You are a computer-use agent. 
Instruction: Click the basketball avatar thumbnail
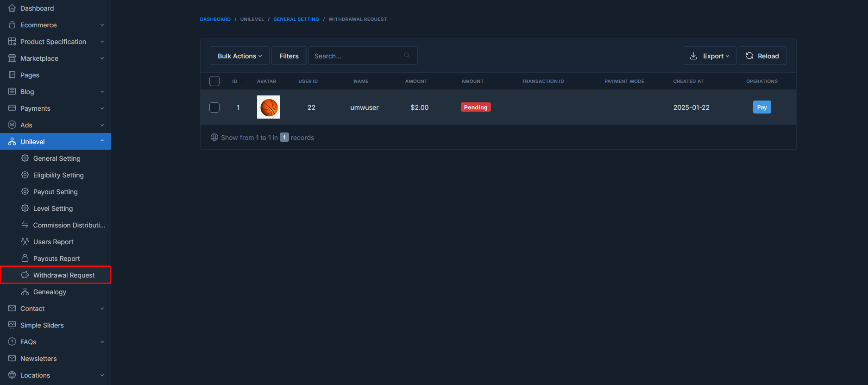point(269,107)
